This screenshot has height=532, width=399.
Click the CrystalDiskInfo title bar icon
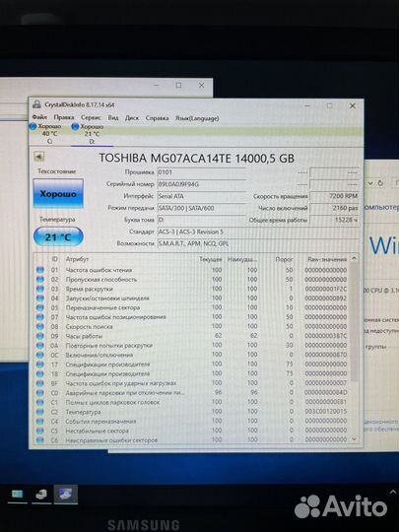[36, 104]
